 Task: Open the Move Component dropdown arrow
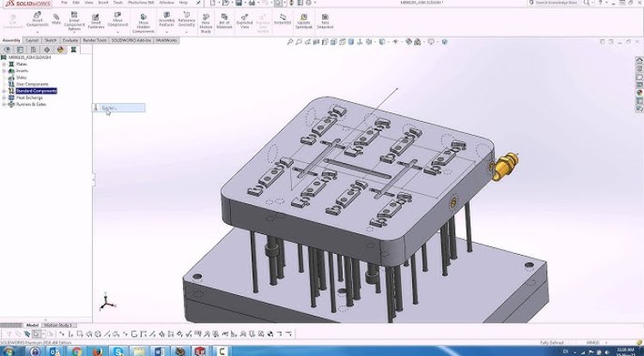tap(118, 32)
